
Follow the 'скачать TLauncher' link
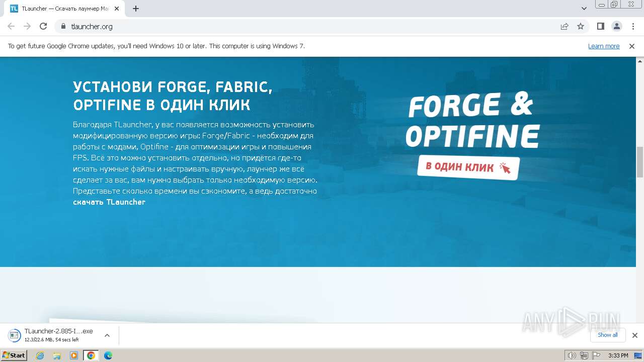(x=109, y=202)
